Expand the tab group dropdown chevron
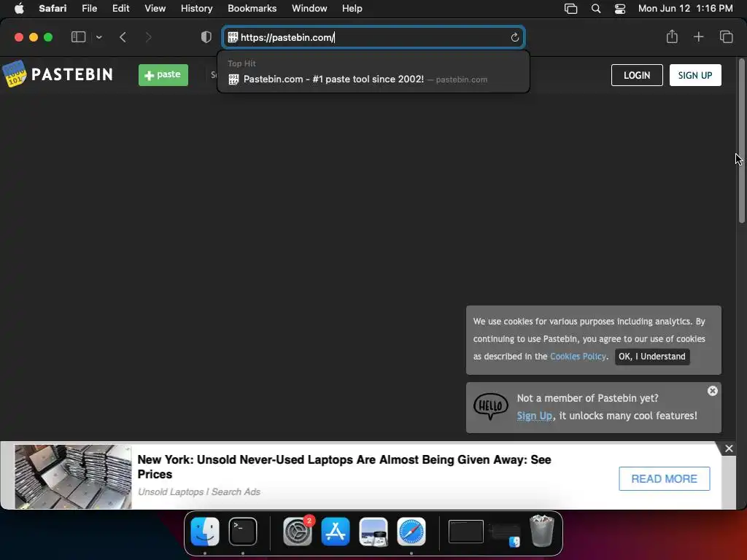This screenshot has width=747, height=560. 98,37
